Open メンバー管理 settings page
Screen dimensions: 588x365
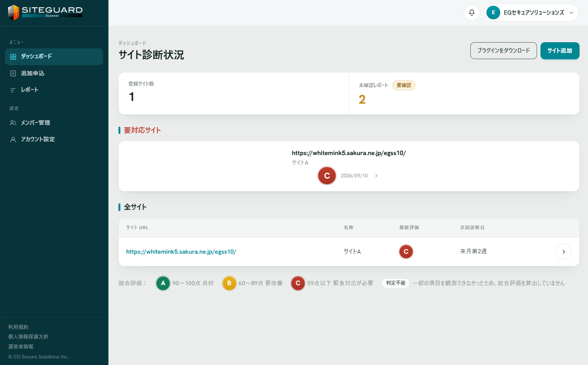coord(54,123)
